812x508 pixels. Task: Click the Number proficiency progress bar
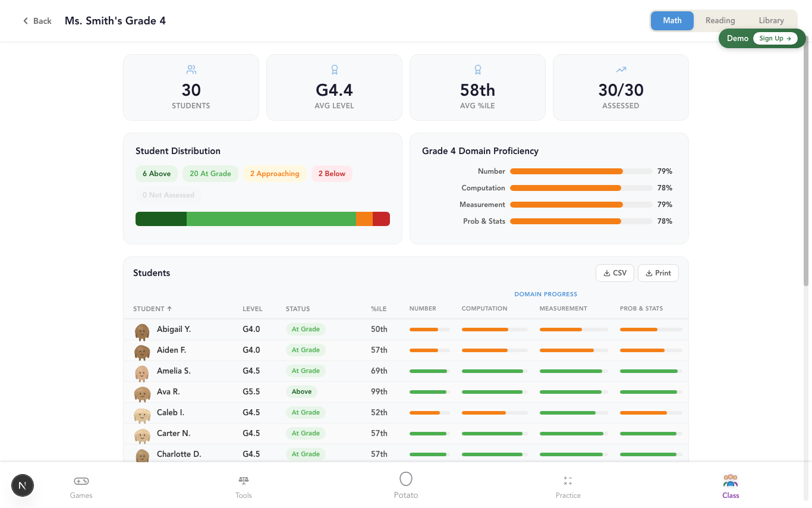[580, 171]
